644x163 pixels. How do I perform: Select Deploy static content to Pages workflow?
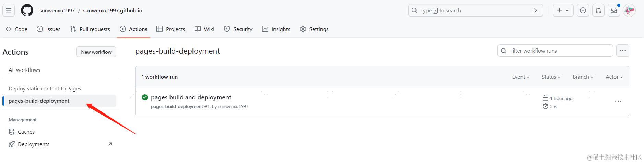click(45, 89)
